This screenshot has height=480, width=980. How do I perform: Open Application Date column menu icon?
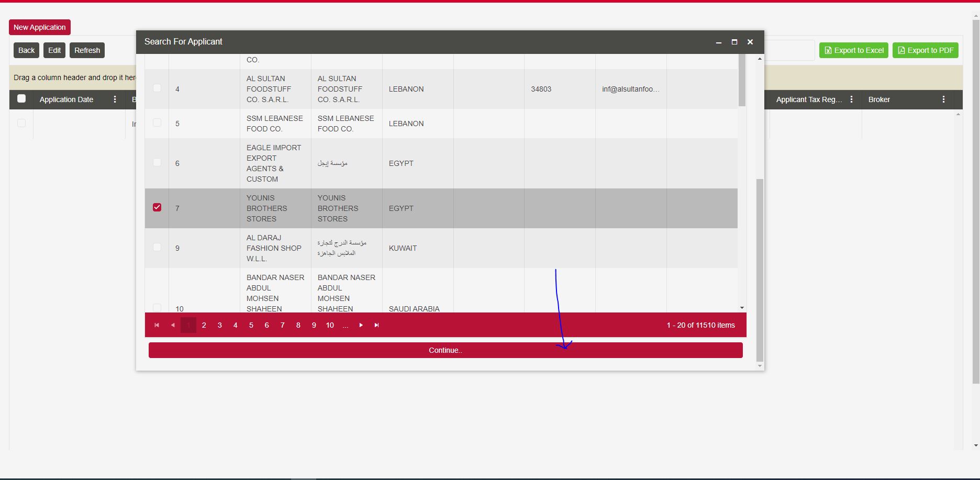click(115, 99)
